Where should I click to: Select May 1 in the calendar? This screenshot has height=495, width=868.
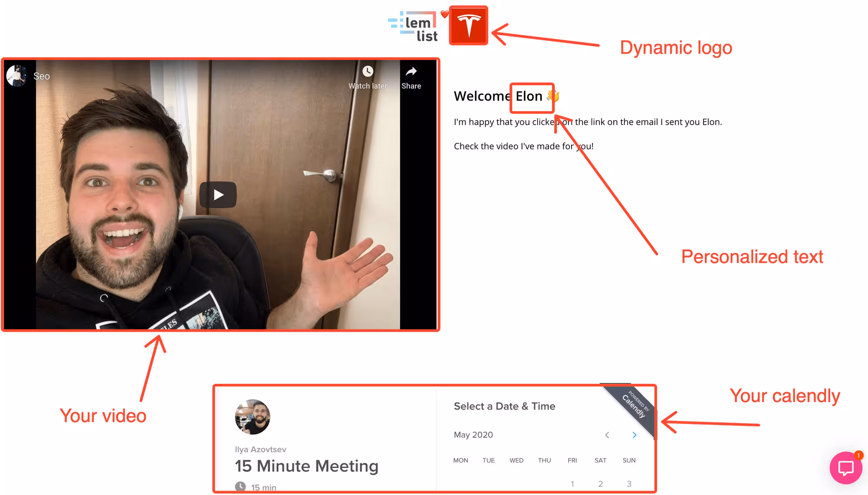[x=572, y=484]
